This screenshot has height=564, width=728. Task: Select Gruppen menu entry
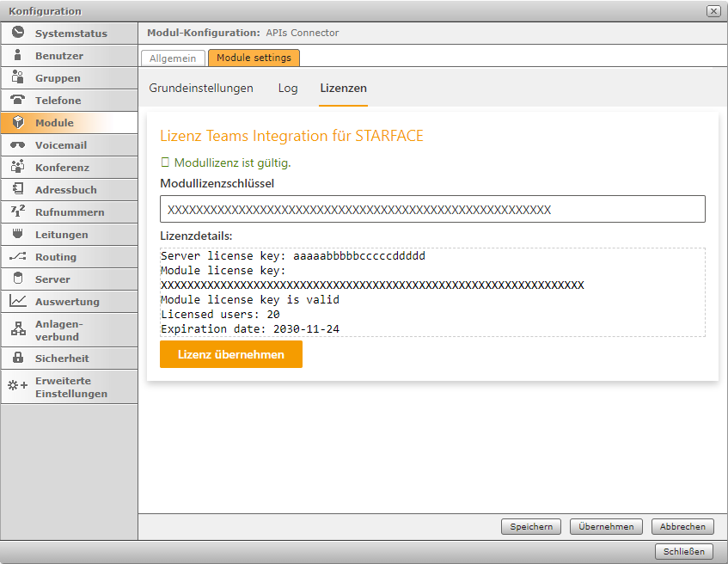point(69,77)
